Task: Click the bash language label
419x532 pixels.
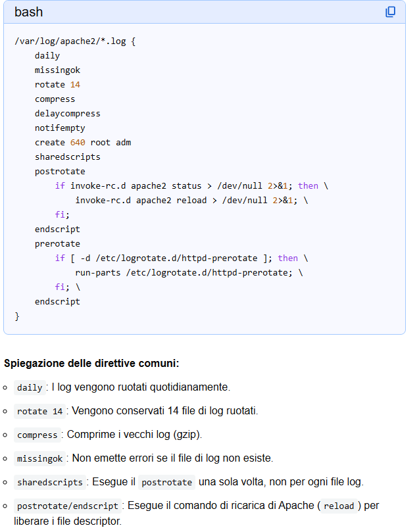Action: point(29,12)
